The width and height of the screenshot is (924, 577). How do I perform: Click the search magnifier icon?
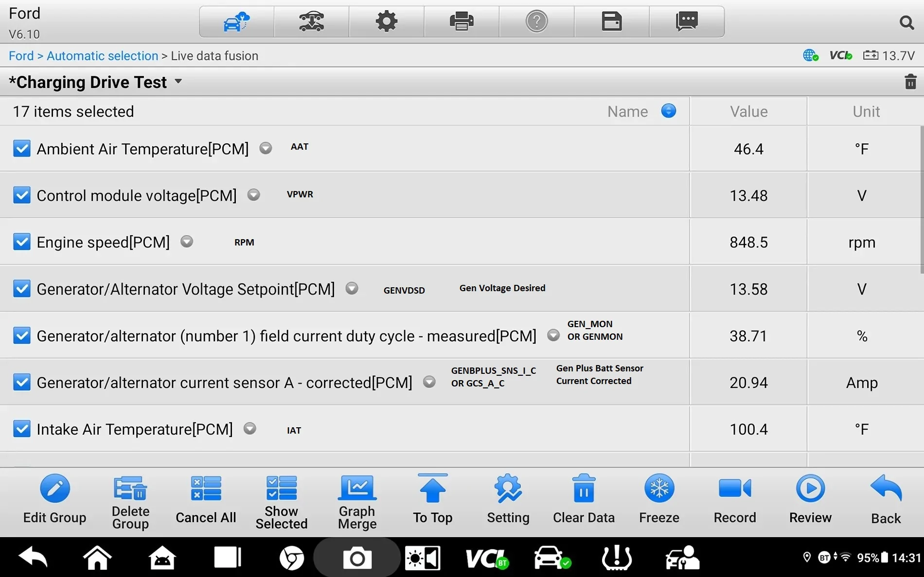click(x=906, y=22)
